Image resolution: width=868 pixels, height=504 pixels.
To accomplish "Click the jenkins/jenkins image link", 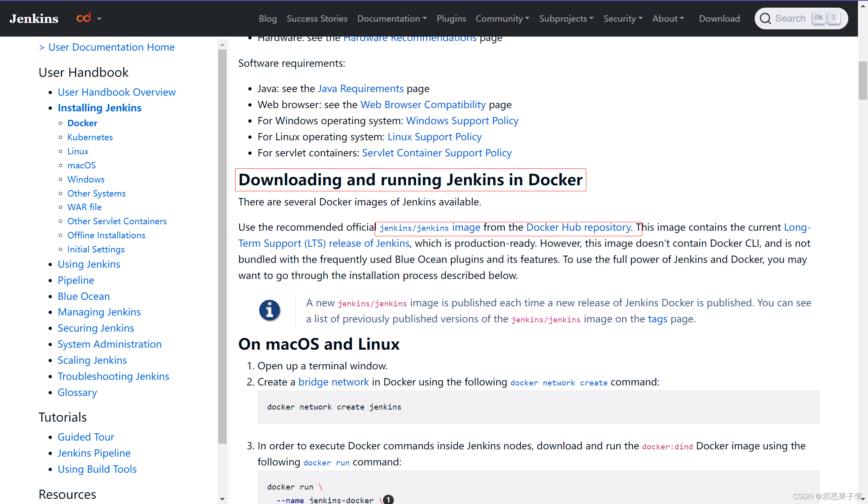I will pos(430,227).
